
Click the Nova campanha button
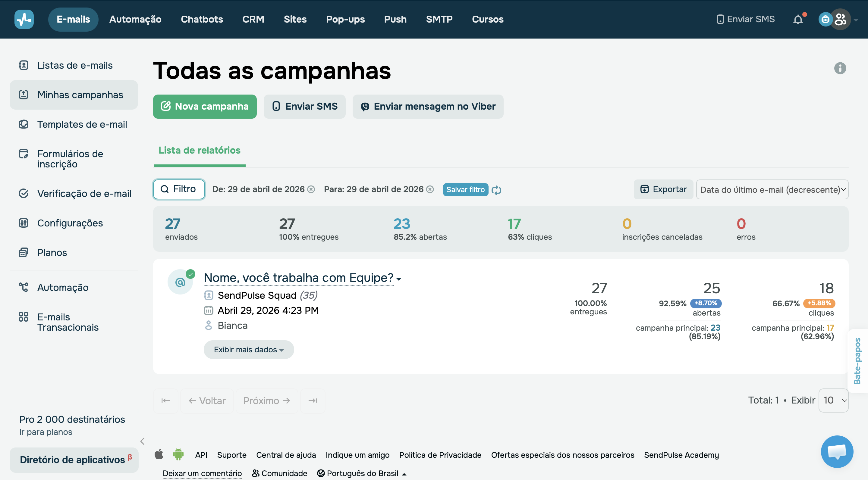[x=205, y=106]
